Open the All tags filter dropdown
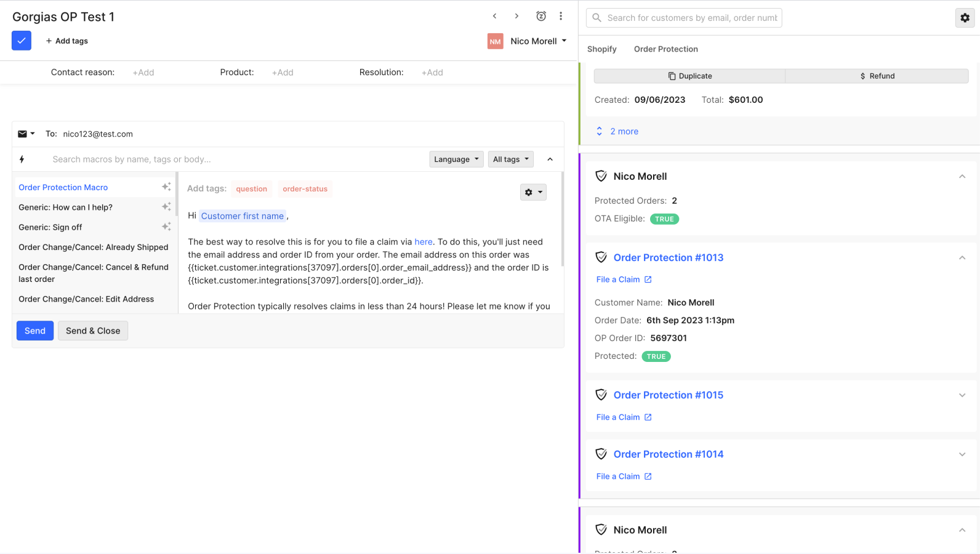 pyautogui.click(x=511, y=159)
